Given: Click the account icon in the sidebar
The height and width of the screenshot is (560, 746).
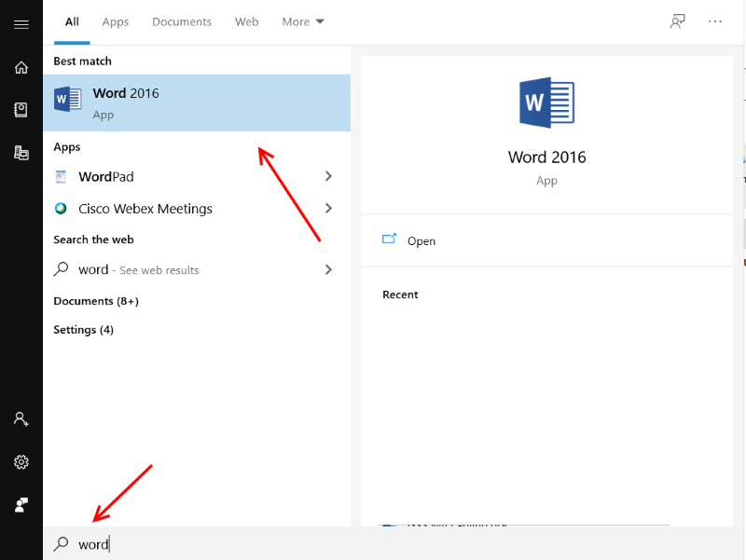Looking at the screenshot, I should tap(21, 419).
